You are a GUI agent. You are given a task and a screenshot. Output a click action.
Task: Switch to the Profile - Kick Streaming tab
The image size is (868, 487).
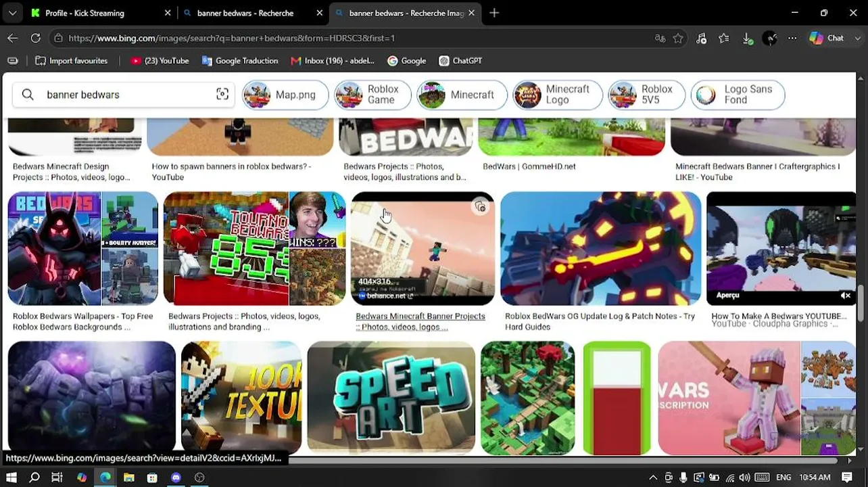(x=100, y=13)
